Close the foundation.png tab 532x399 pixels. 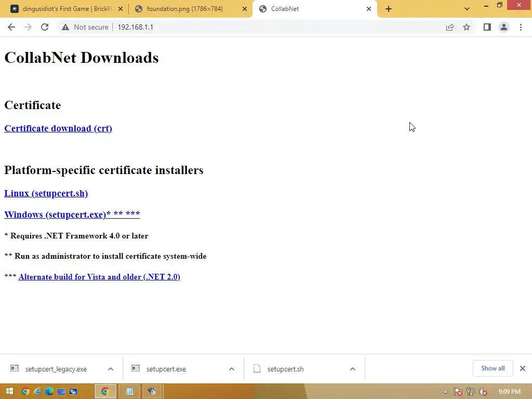click(x=245, y=9)
